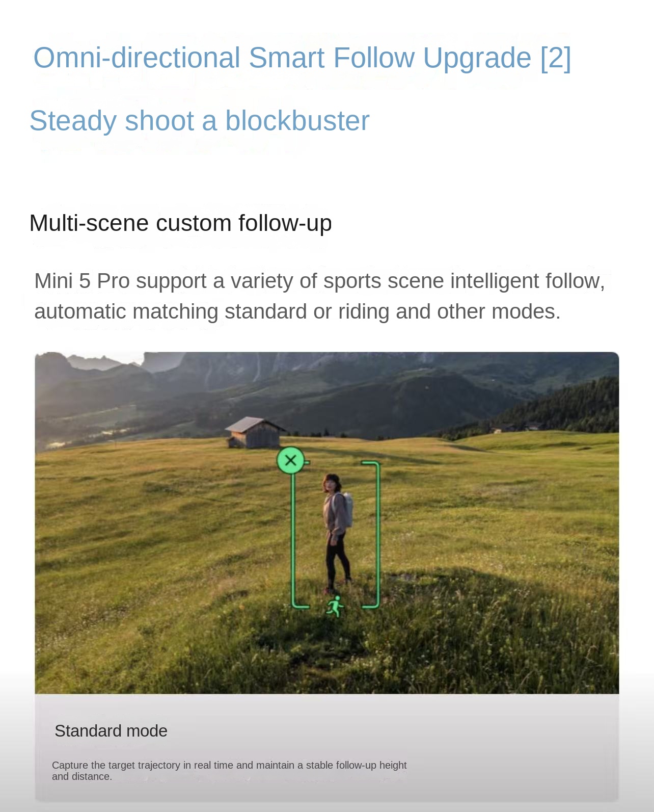Click the 'Standard mode' label
The width and height of the screenshot is (654, 812).
[x=111, y=731]
